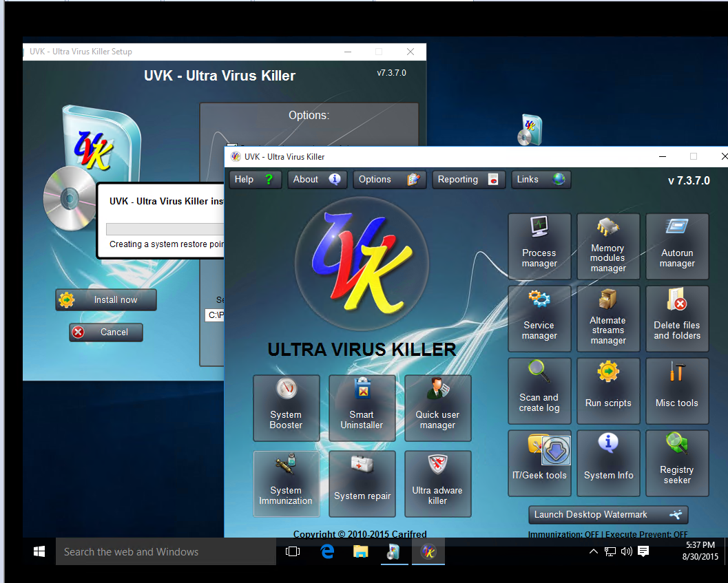The width and height of the screenshot is (728, 583).
Task: Open the About dialog
Action: pos(317,179)
